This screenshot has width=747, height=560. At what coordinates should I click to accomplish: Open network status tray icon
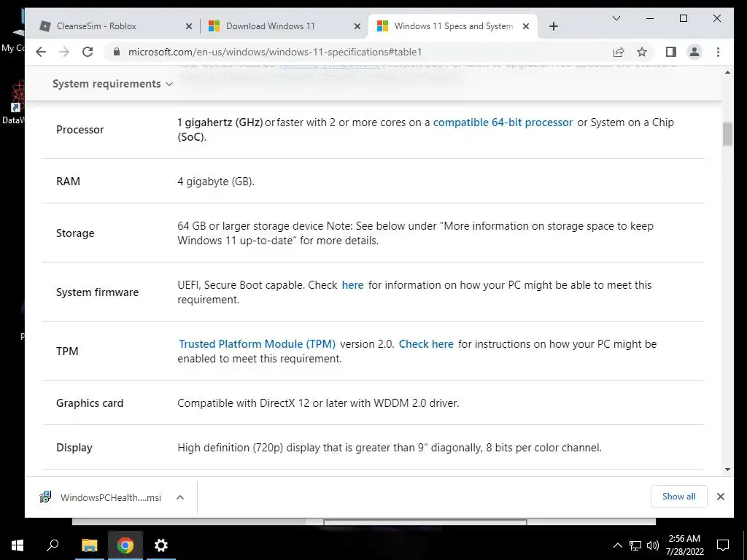click(635, 545)
